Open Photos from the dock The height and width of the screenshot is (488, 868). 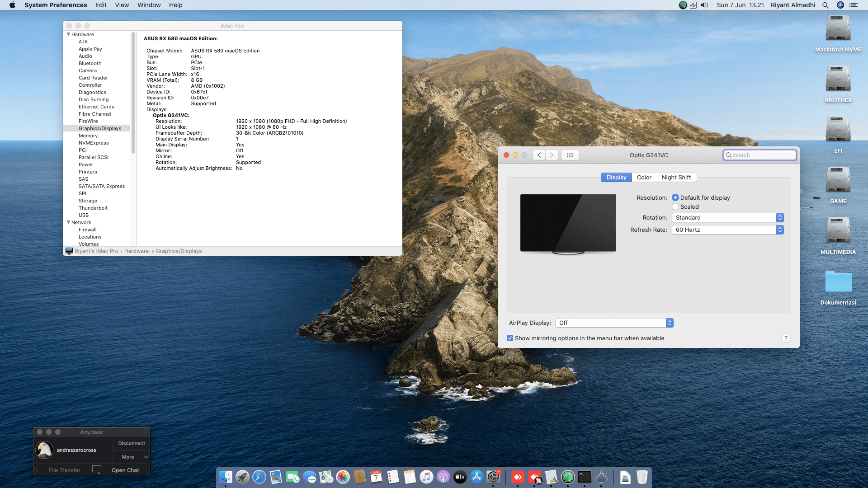tap(343, 477)
